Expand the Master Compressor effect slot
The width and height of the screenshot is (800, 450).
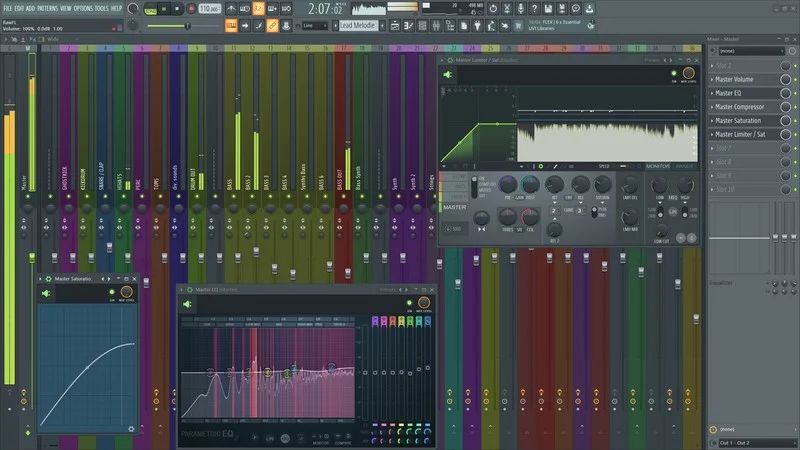coord(712,107)
